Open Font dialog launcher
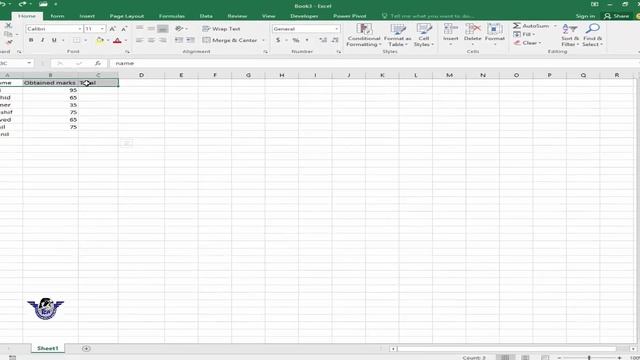Screen dimensions: 640x360 [127, 52]
